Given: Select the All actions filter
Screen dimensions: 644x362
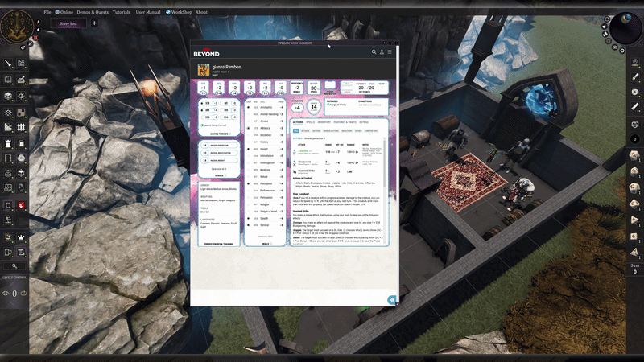Looking at the screenshot, I should pyautogui.click(x=295, y=131).
